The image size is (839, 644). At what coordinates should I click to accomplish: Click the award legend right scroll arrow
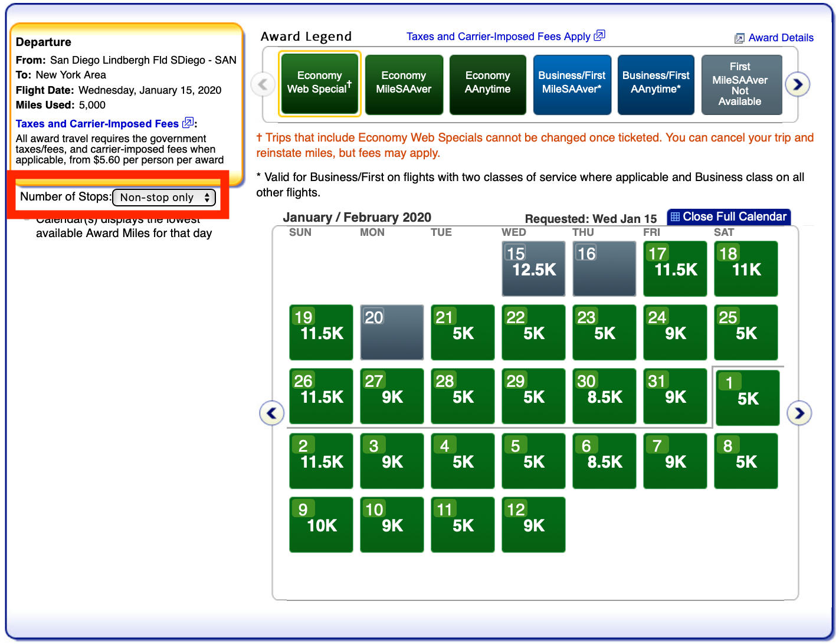[798, 84]
